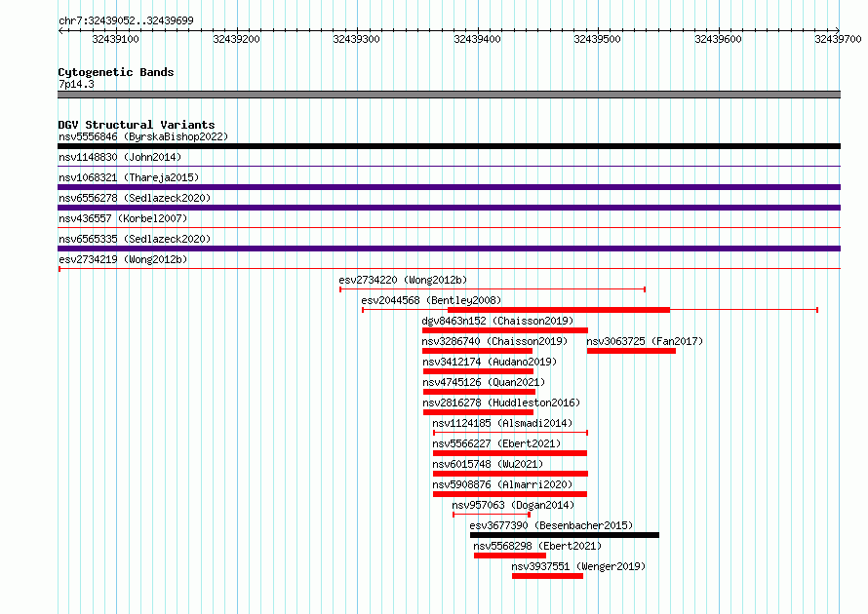Click nsv3937551 (Wenger2019) label

578,566
